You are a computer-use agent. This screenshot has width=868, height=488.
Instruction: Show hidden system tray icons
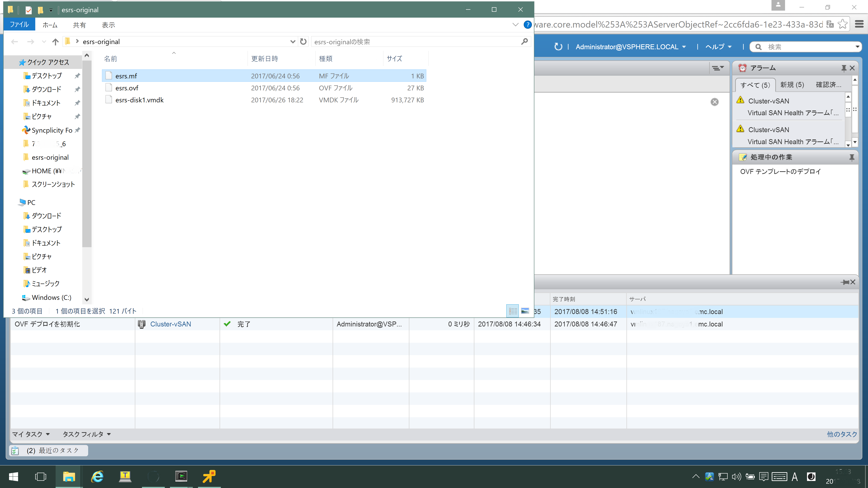696,476
